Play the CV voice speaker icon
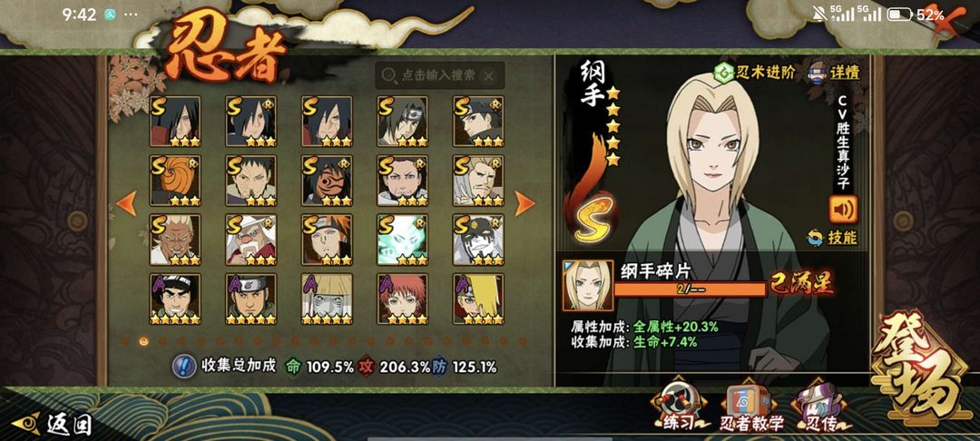 (843, 209)
